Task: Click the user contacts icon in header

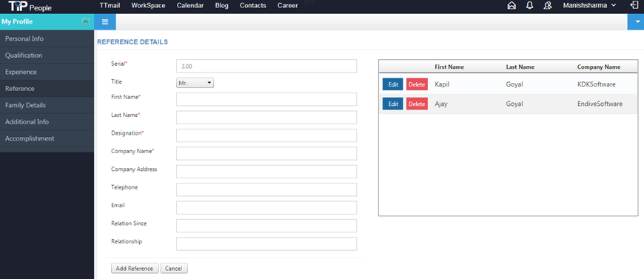Action: click(x=547, y=6)
